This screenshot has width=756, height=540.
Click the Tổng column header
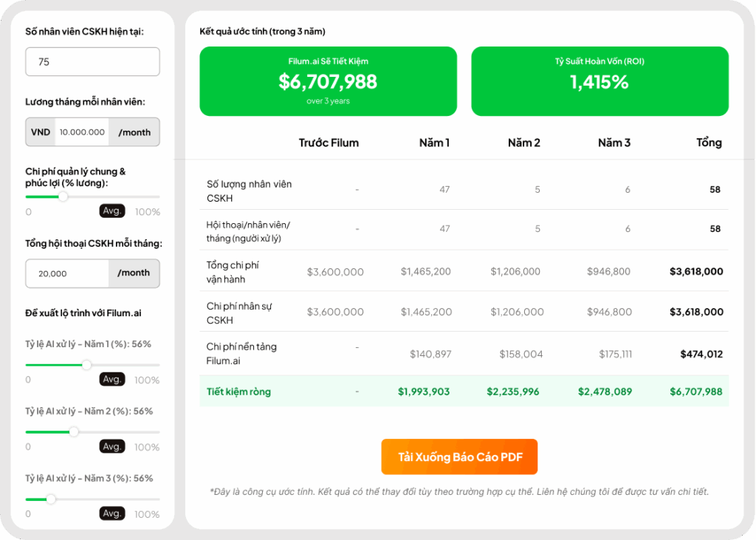coord(709,143)
